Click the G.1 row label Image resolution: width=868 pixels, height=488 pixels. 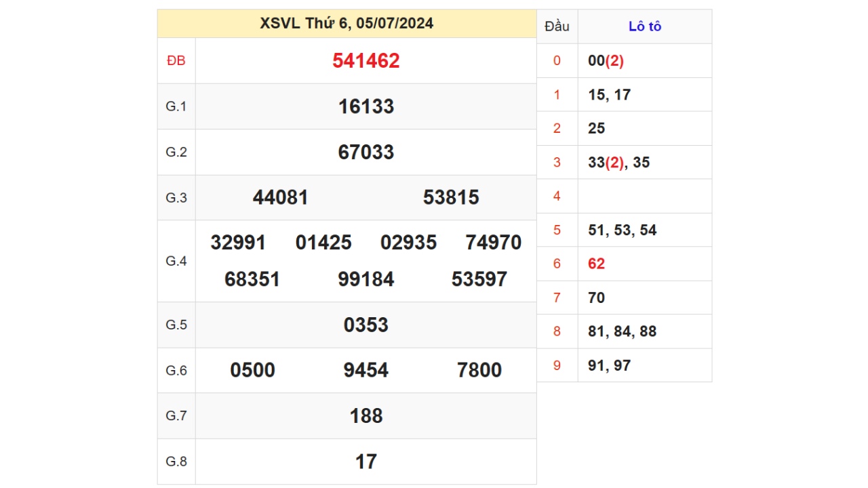pos(176,106)
